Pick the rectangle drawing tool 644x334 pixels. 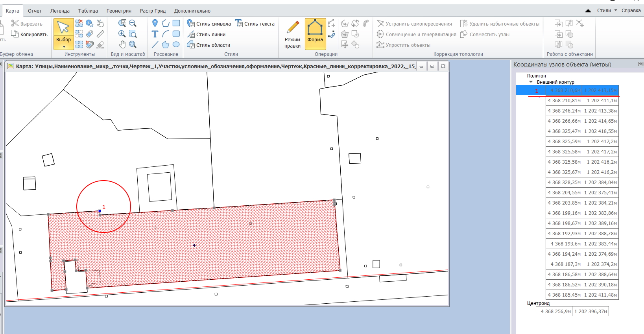point(176,24)
